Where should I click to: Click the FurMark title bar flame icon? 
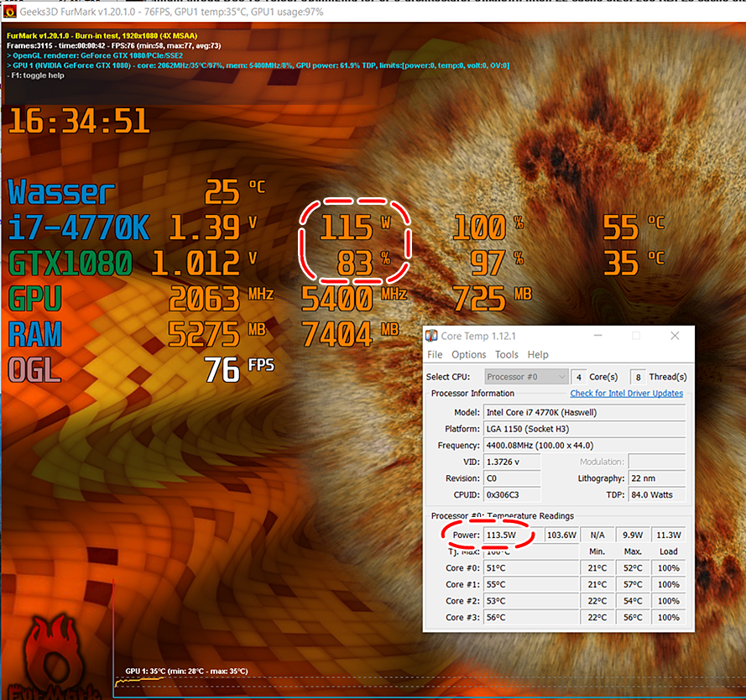coord(9,12)
